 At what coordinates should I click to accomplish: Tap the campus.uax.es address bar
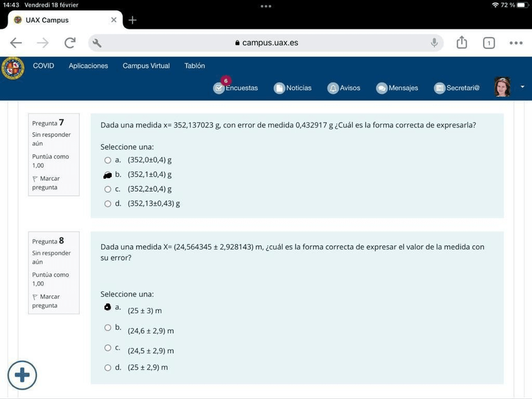(266, 43)
